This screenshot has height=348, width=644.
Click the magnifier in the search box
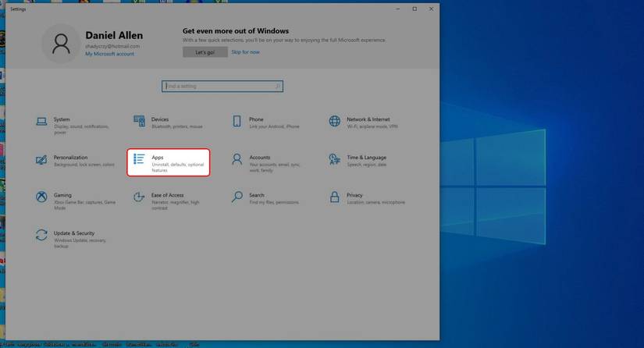[278, 86]
